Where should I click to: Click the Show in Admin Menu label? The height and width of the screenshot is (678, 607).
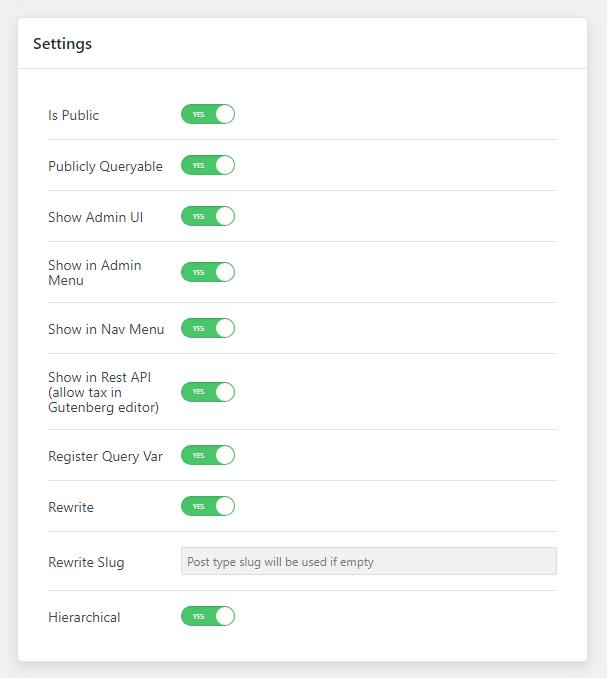95,272
